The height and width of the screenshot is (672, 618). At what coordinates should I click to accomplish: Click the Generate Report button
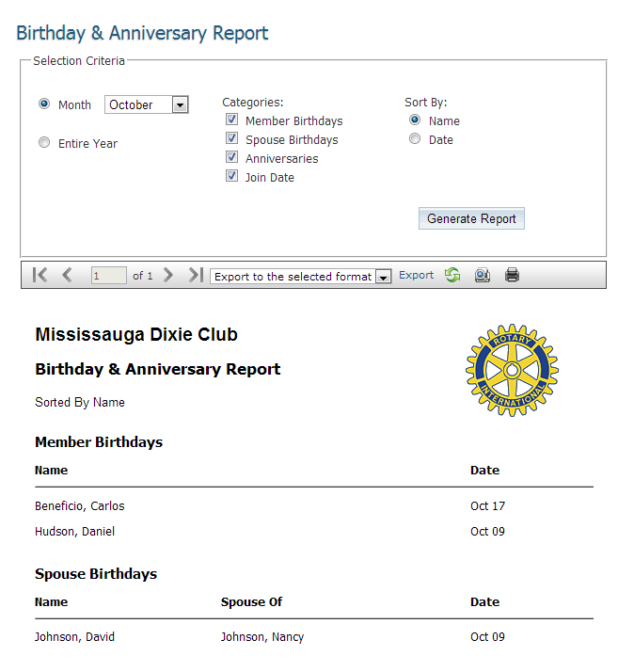(x=471, y=218)
